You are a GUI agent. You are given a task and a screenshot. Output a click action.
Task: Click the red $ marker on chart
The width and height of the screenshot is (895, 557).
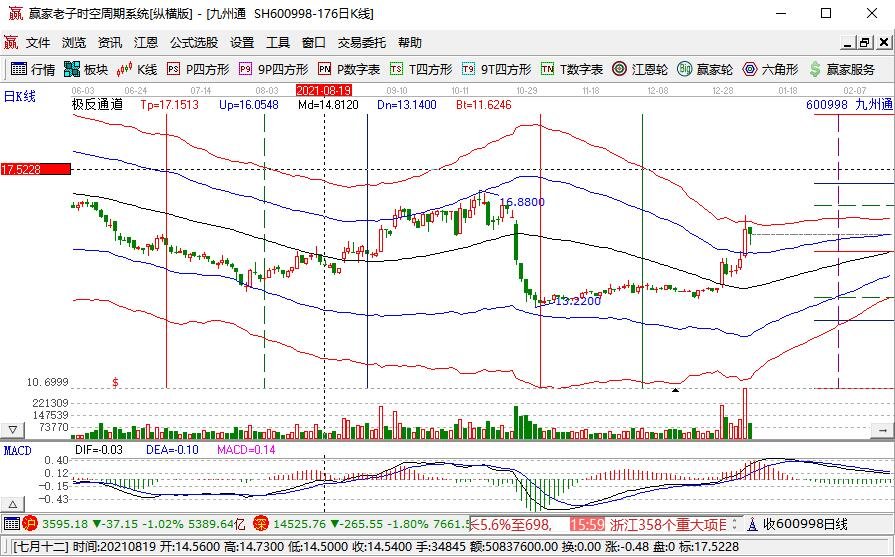tap(115, 382)
